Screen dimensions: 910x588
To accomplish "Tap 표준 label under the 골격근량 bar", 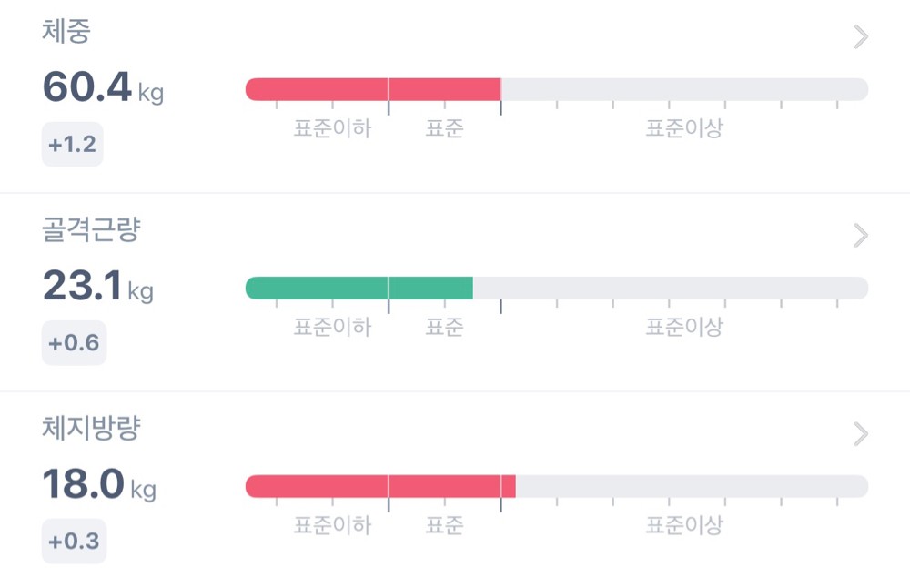I will pos(444,328).
